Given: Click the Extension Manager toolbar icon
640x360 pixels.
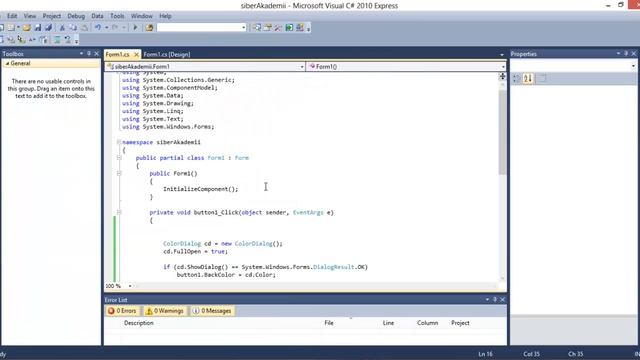Looking at the screenshot, I should click(x=300, y=28).
